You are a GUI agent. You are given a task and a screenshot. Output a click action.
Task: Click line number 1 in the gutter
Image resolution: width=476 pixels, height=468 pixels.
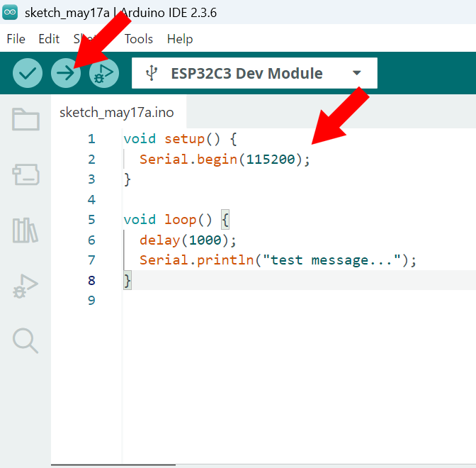(91, 139)
